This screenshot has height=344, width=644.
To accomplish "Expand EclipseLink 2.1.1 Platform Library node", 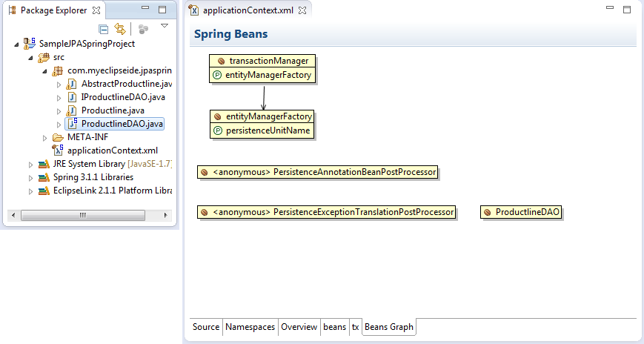I will coord(31,191).
